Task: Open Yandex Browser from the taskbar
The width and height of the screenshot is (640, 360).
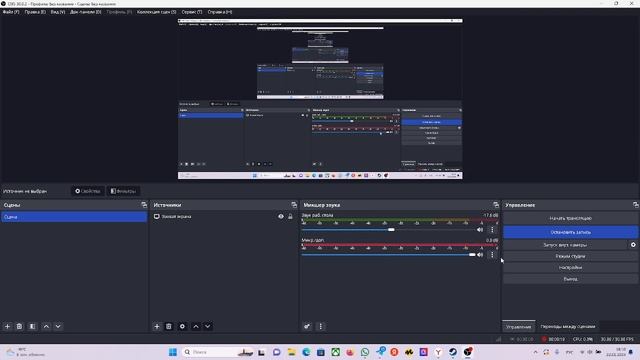Action: click(x=438, y=352)
